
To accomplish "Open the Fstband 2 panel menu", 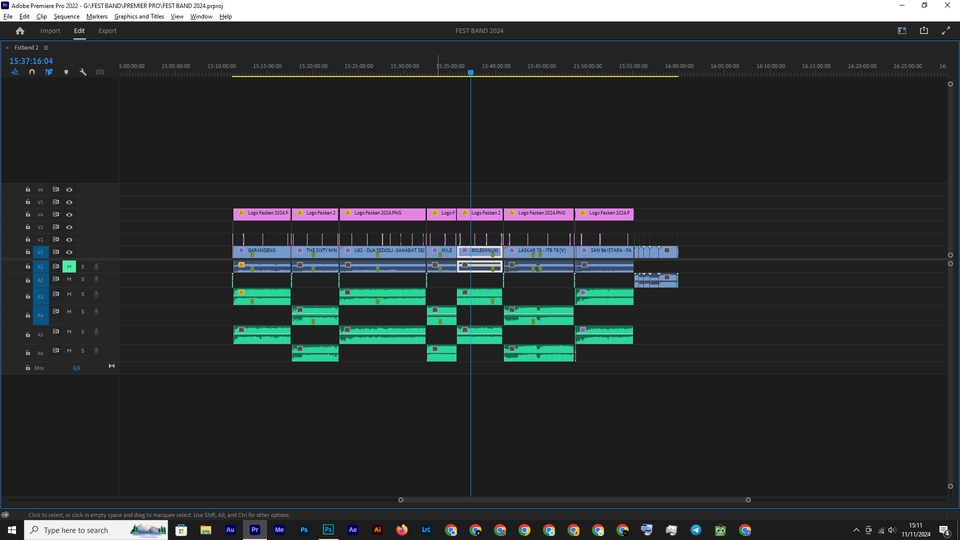I will (x=45, y=47).
